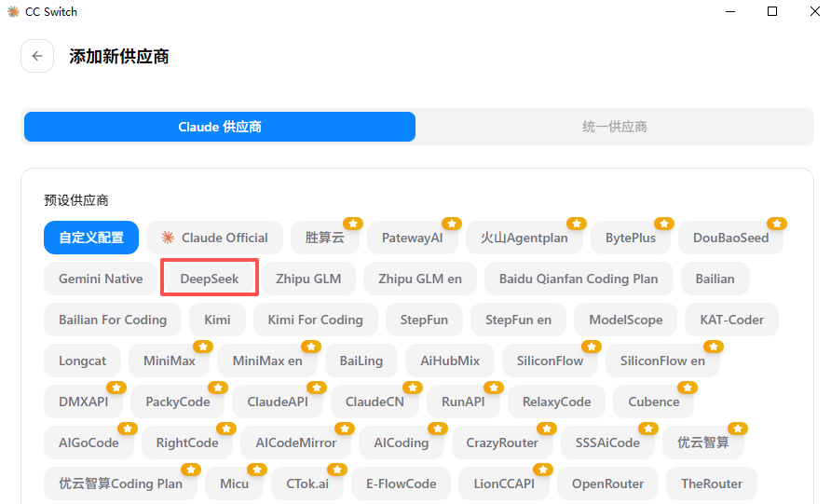Click star badge on 胜算云
Screen dimensions: 831x504
coord(352,224)
